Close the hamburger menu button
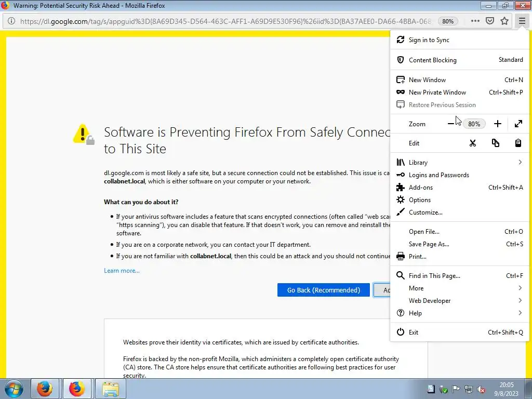532x399 pixels. tap(522, 21)
